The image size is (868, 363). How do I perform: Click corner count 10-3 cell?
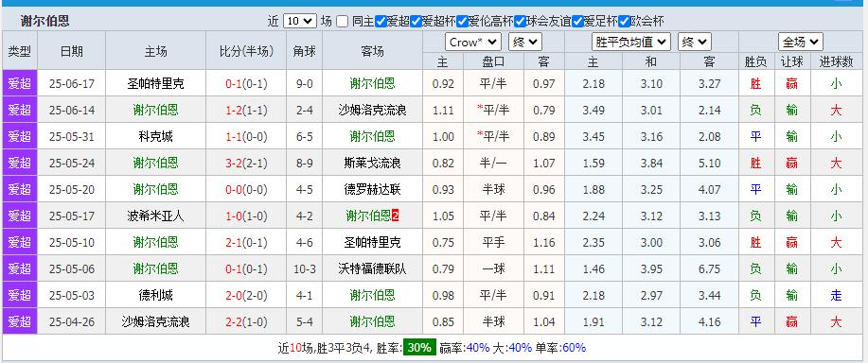click(305, 269)
